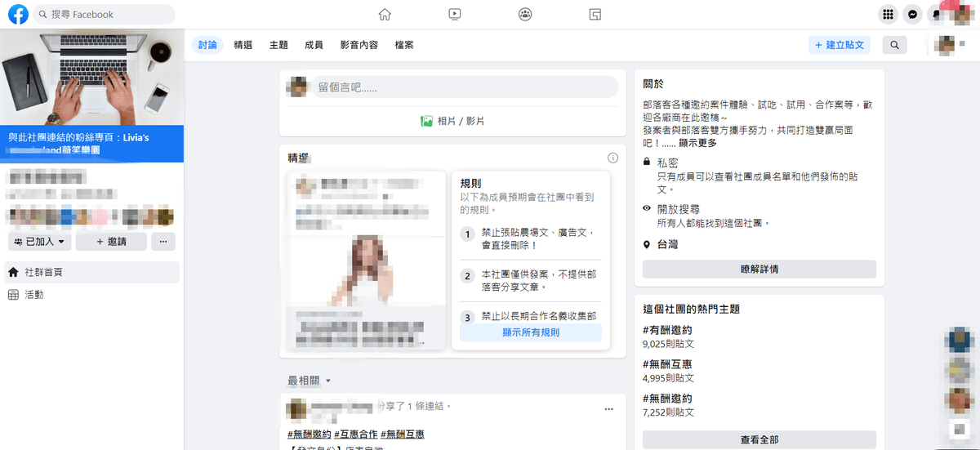
Task: Click the group search magnifier button
Action: 894,45
